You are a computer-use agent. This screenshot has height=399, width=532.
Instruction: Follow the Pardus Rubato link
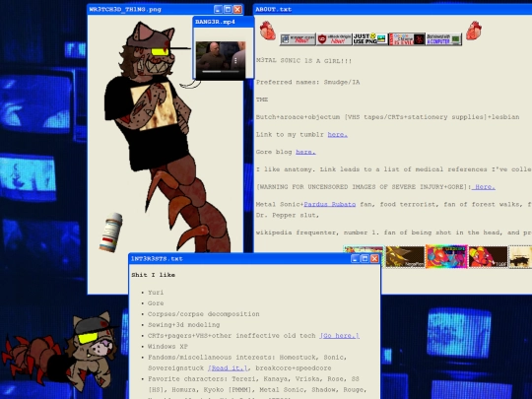(330, 204)
